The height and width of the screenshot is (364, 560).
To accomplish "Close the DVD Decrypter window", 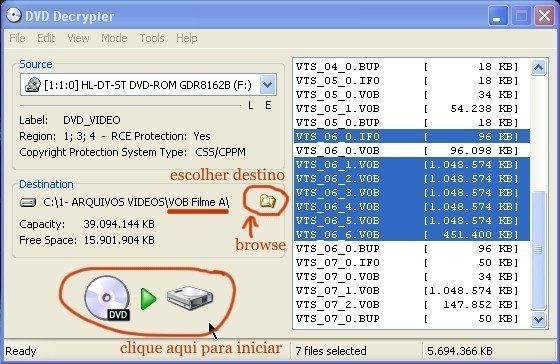I will [x=544, y=16].
